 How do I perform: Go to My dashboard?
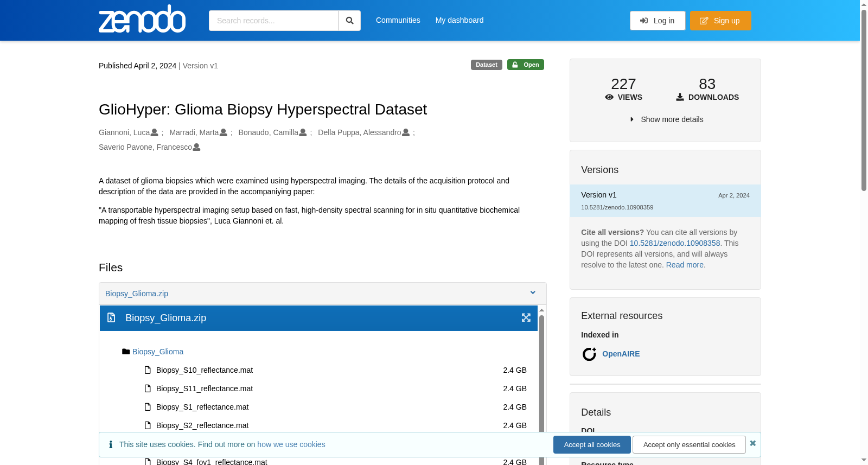click(459, 20)
